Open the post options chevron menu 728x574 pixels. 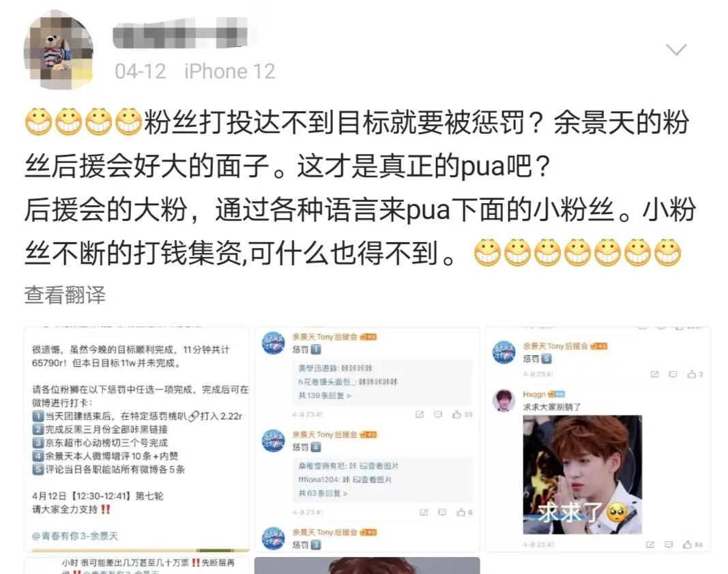click(x=675, y=49)
